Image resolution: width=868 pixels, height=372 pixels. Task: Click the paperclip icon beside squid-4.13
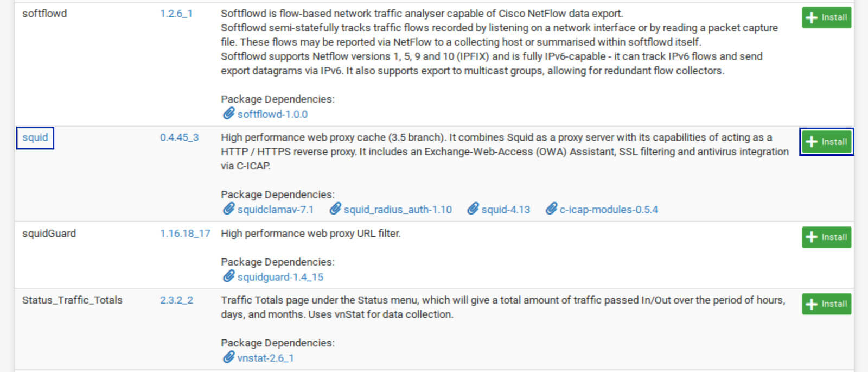(473, 209)
